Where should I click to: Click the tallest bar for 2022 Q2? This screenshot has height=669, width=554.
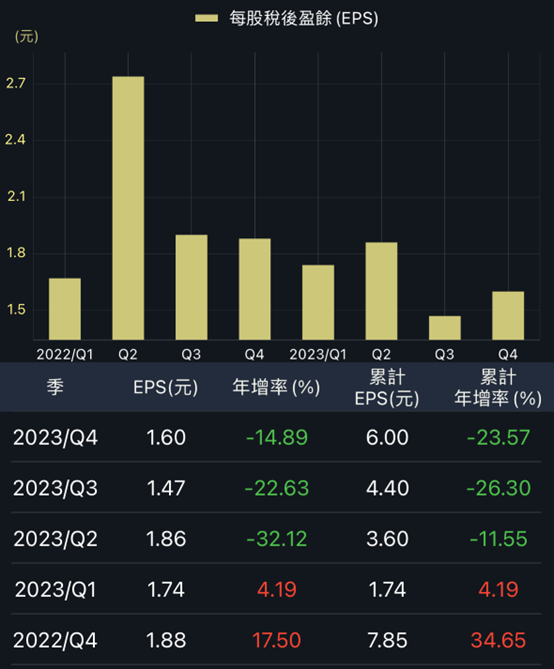click(x=128, y=208)
